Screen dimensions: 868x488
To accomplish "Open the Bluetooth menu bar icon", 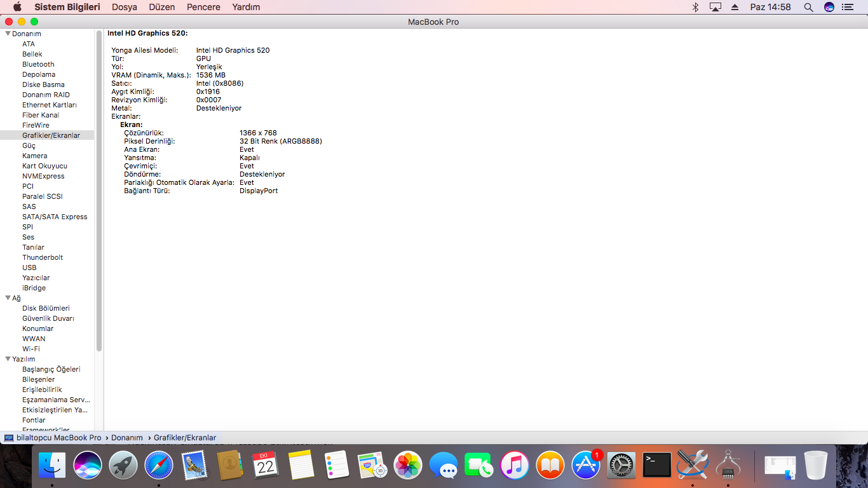I will pos(695,7).
